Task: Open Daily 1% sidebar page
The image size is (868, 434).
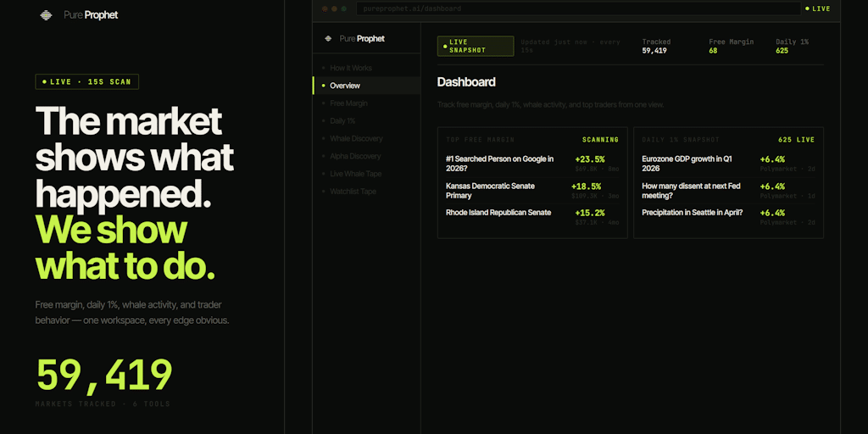Action: tap(342, 121)
